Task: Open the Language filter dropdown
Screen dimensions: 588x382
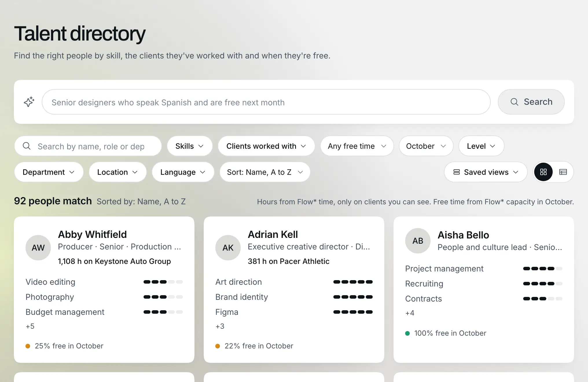Action: [x=183, y=172]
